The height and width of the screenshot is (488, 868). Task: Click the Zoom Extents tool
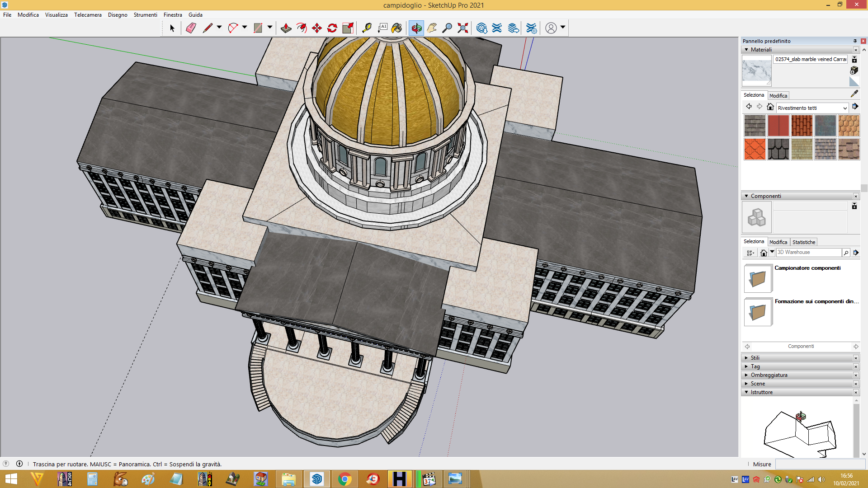462,28
